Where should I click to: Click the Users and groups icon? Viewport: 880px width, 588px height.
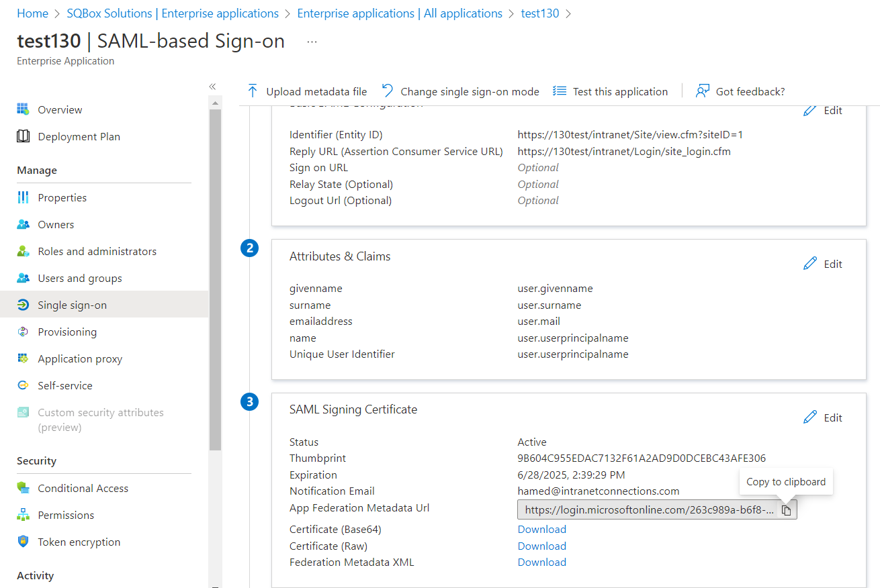pos(23,278)
